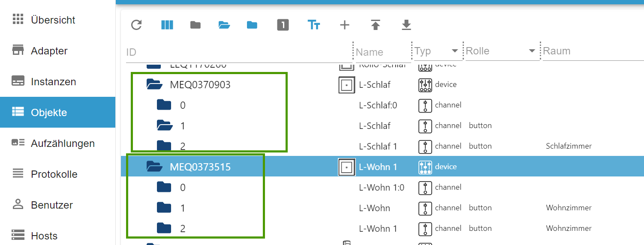
Task: Open the column configuration icon
Action: (x=167, y=25)
